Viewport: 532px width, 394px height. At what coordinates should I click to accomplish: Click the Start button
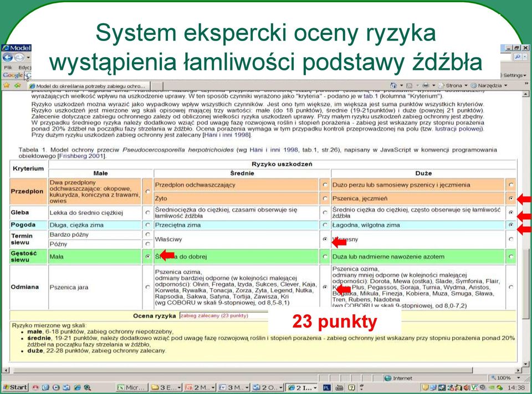coord(15,387)
